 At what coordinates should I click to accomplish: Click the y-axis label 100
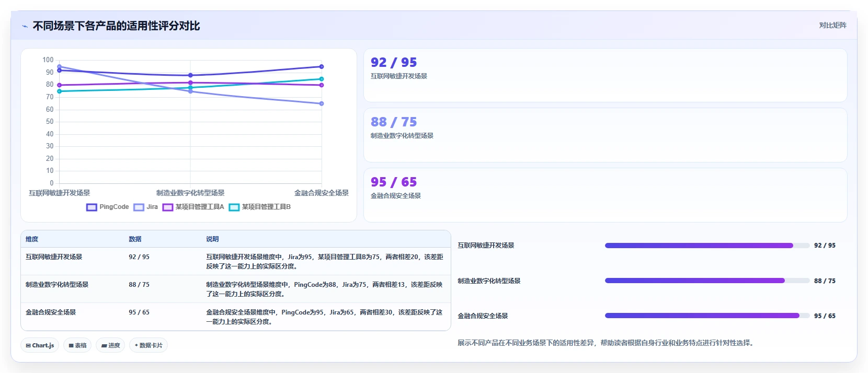coord(48,60)
